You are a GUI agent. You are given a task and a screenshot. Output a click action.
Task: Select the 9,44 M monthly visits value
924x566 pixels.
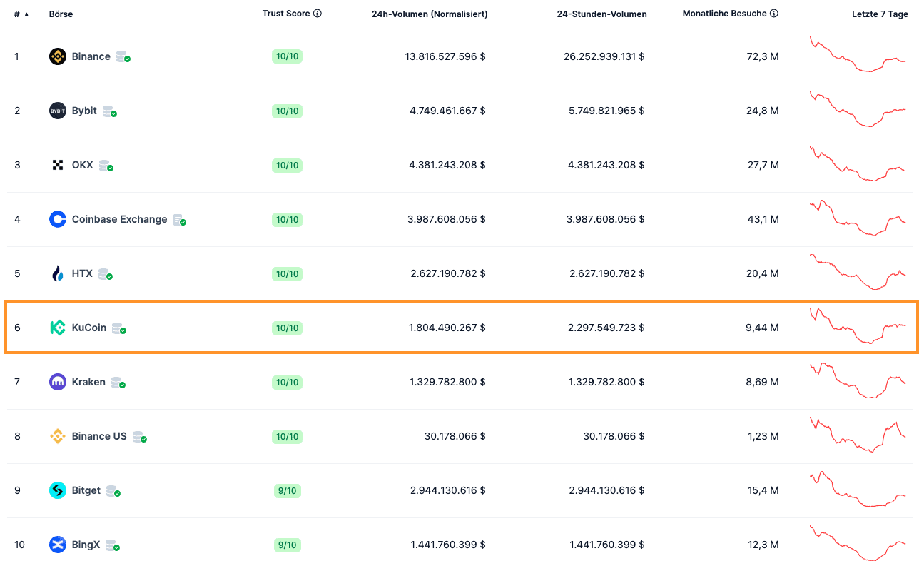[x=762, y=328]
